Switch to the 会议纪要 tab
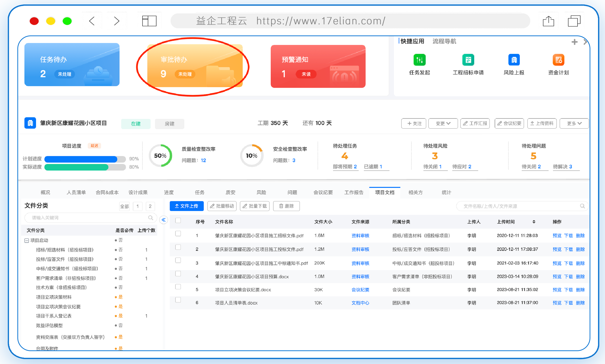This screenshot has height=364, width=605. [x=323, y=192]
